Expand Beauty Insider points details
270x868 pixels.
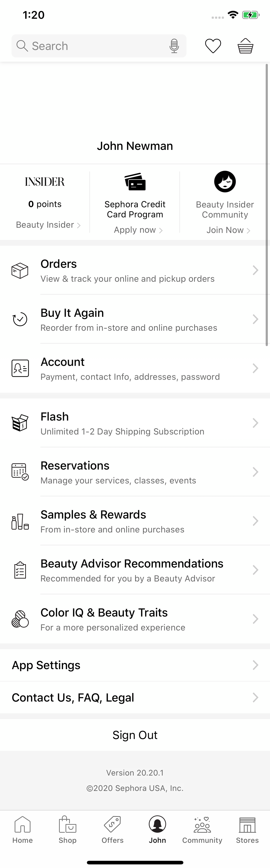48,225
